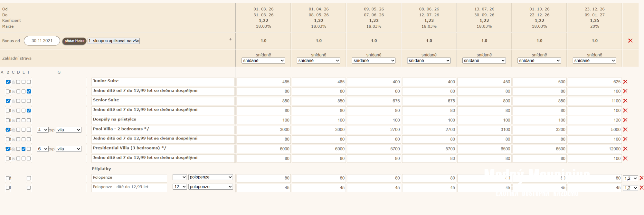644x215 pixels.
Task: Uncheck the first checkbox for Junior Suite
Action: (8, 82)
